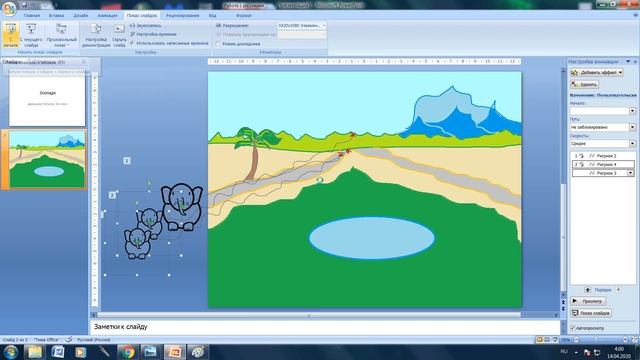
Task: Open the Дизайн ribbon tab
Action: 81,16
